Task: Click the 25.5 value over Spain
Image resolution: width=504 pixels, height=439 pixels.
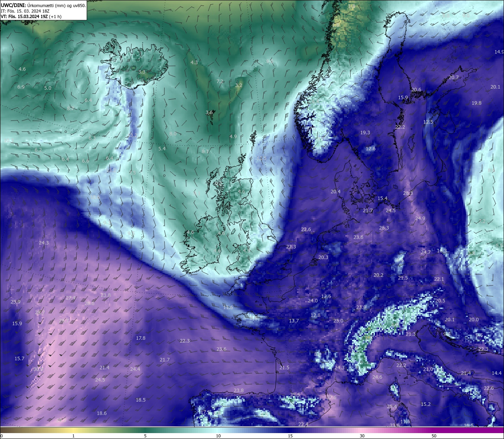Action: point(295,395)
